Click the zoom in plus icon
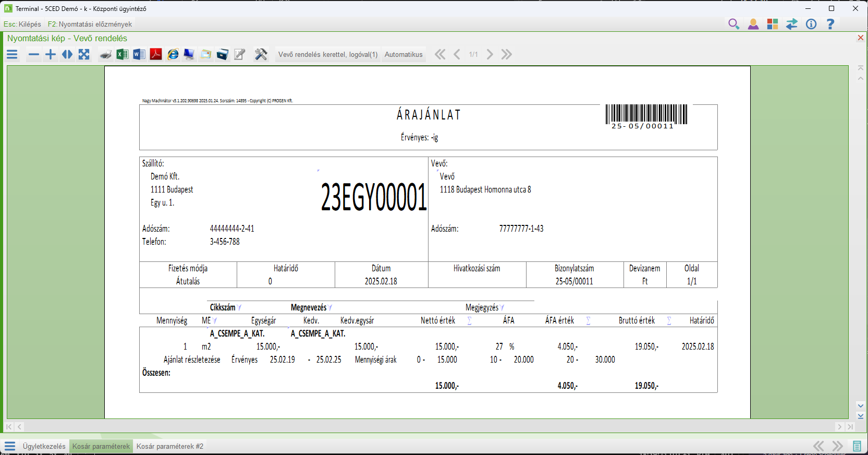Screen dimensions: 868x455 tap(51, 55)
